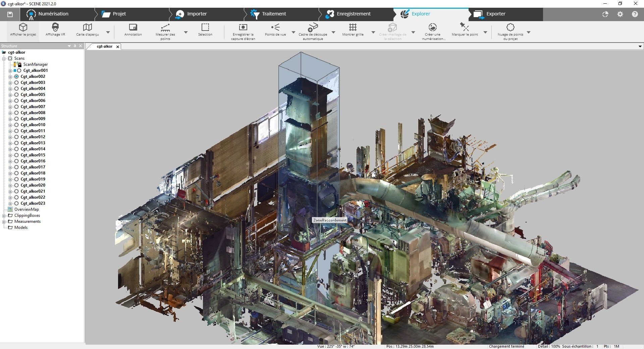This screenshot has height=349, width=644.
Task: Close the cgt-alkor view tab
Action: tap(118, 47)
